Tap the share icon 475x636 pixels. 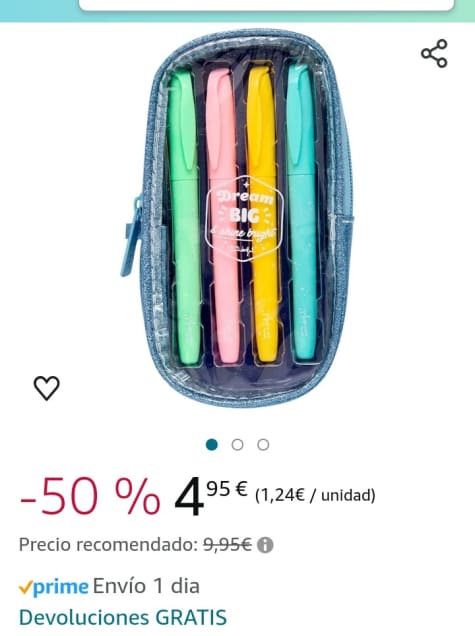434,53
